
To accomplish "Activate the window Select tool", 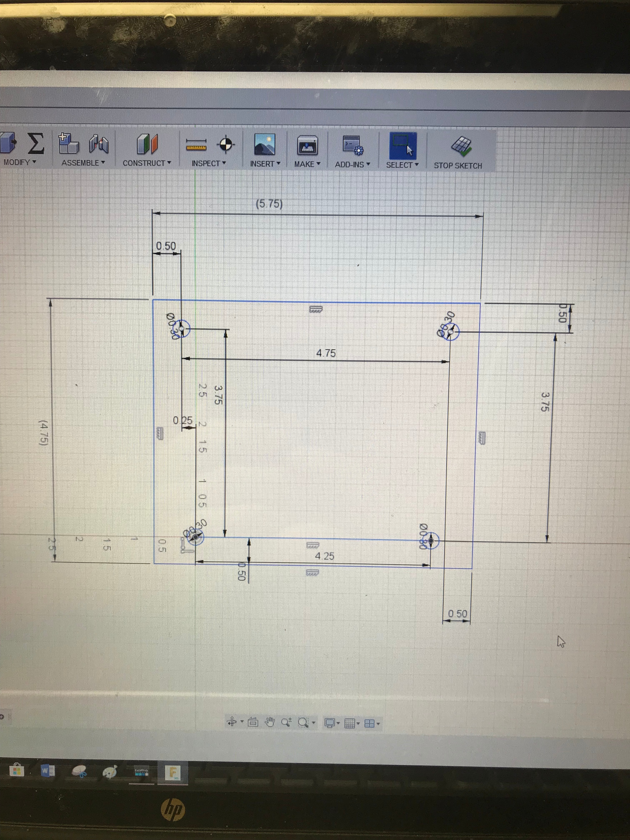I will click(402, 146).
